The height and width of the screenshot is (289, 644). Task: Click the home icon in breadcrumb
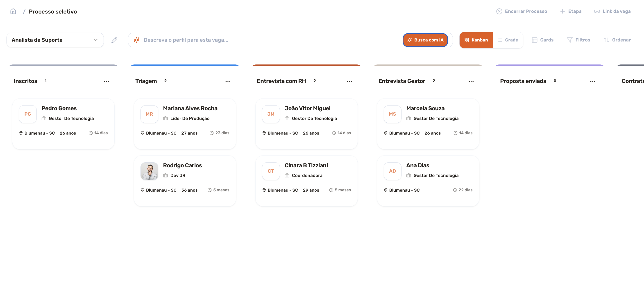click(13, 11)
